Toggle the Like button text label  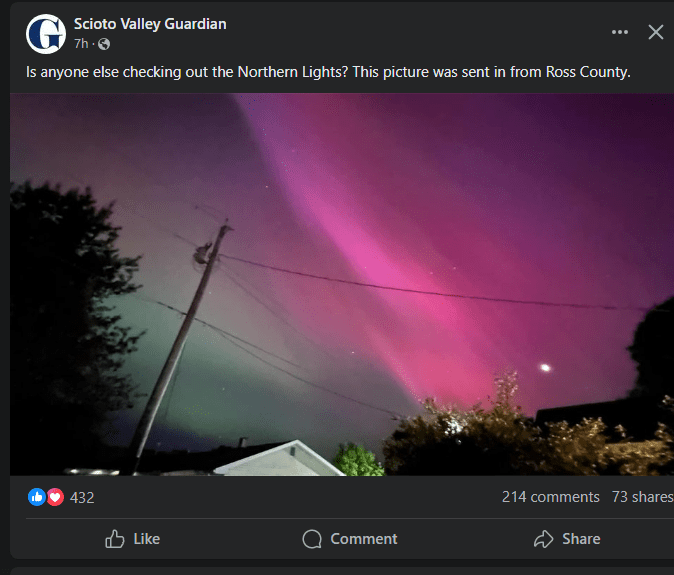147,539
